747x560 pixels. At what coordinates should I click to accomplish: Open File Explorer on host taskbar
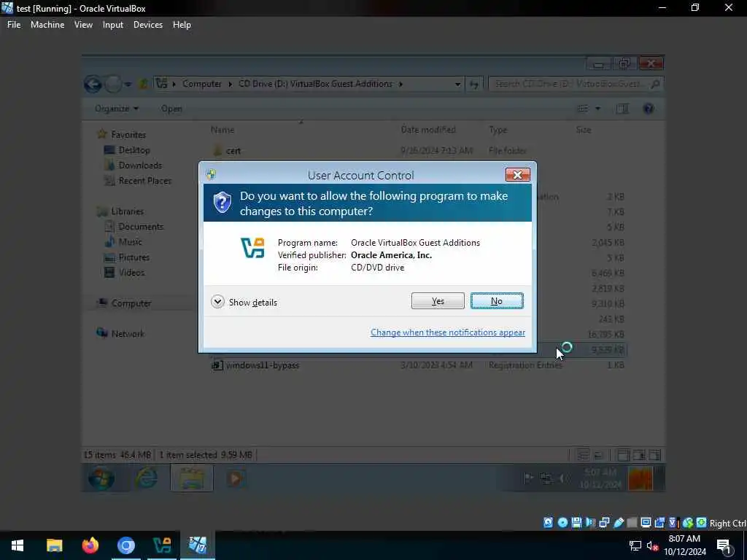point(54,545)
